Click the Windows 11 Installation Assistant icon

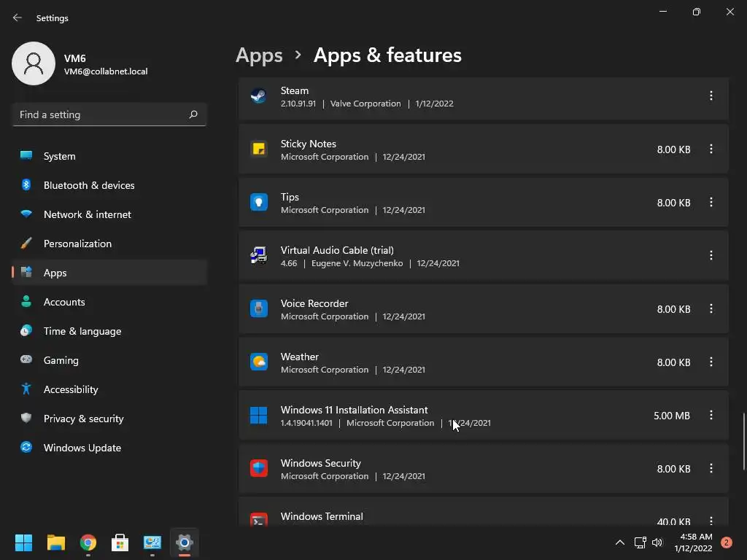pos(258,416)
